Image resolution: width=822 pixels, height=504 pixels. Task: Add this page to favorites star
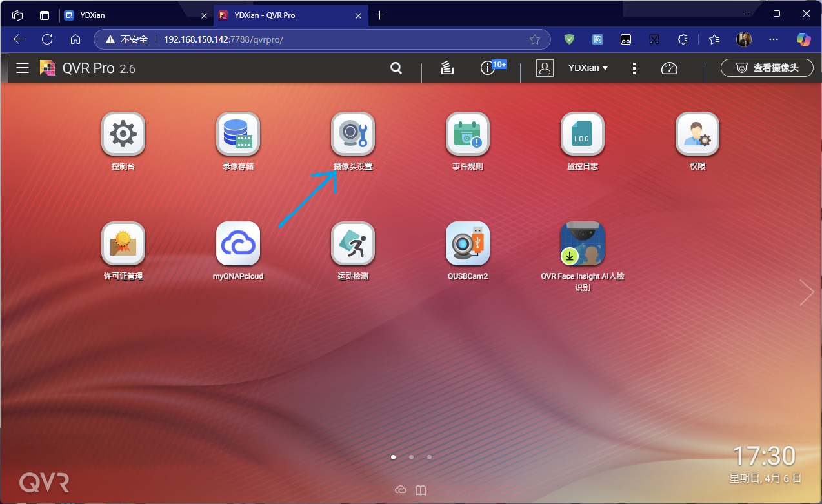click(x=535, y=39)
